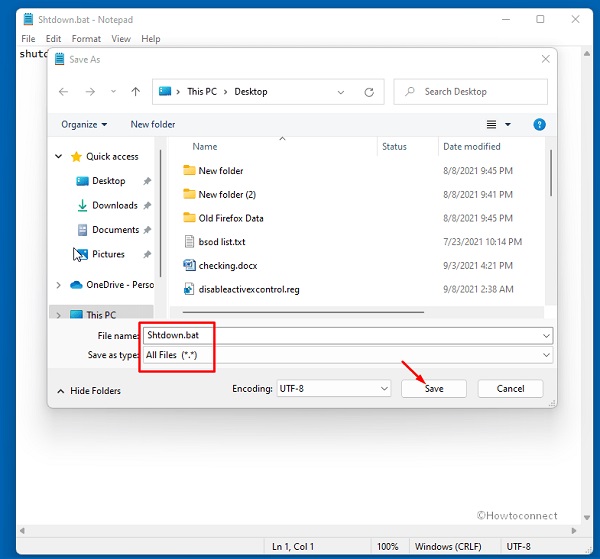Click Ln 1, Col 1 status entry

(293, 547)
